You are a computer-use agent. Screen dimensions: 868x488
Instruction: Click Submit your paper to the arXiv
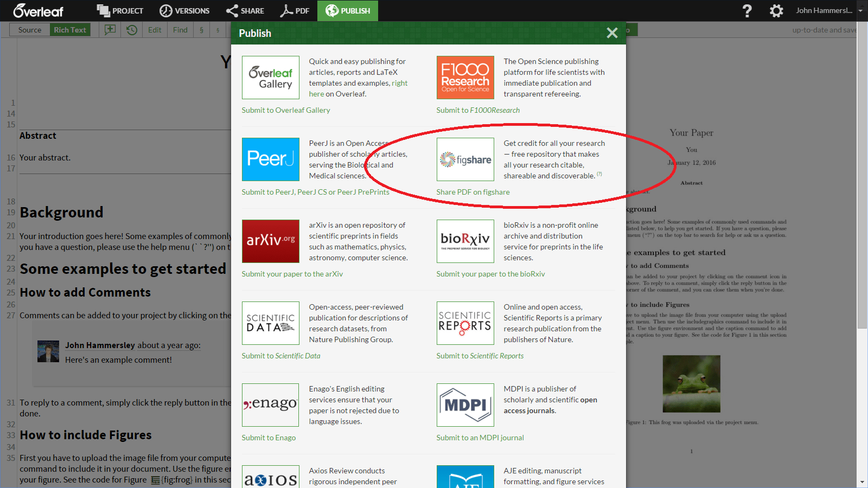[292, 274]
